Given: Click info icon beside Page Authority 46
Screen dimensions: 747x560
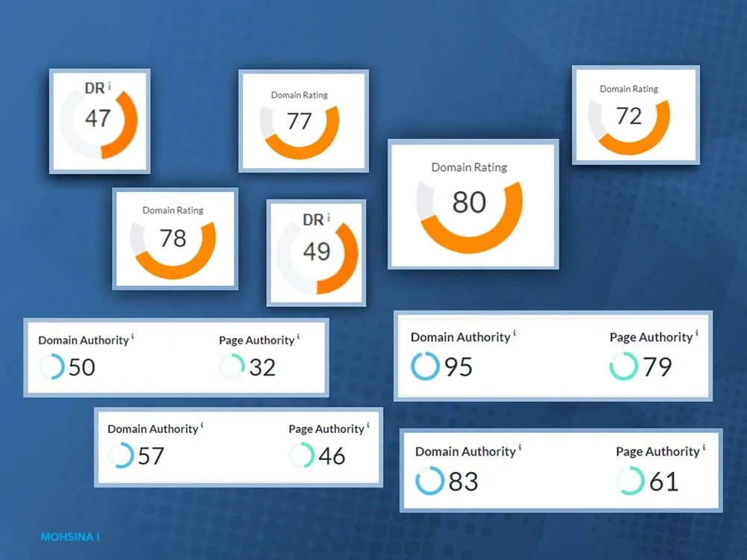Looking at the screenshot, I should [x=368, y=425].
